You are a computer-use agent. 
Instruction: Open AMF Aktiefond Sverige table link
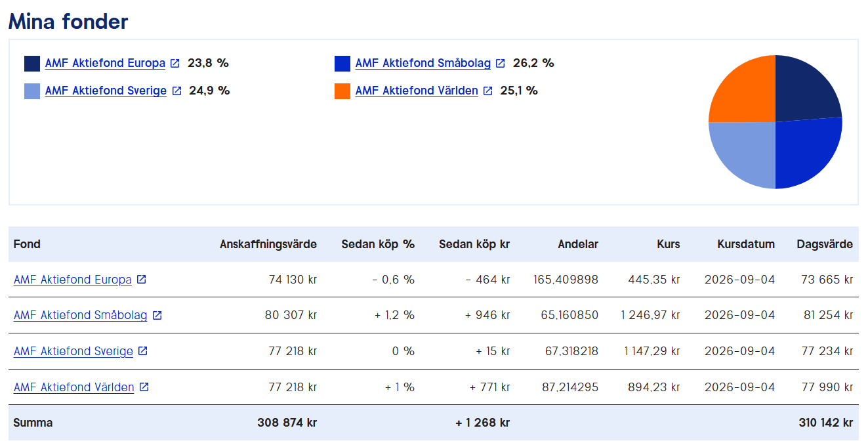pos(73,351)
